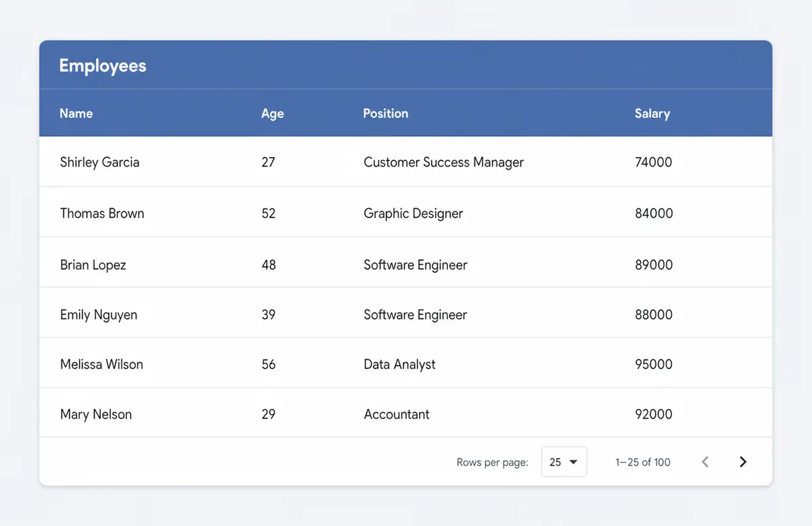Click the Customer Success Manager cell
This screenshot has width=812, height=526.
point(444,162)
